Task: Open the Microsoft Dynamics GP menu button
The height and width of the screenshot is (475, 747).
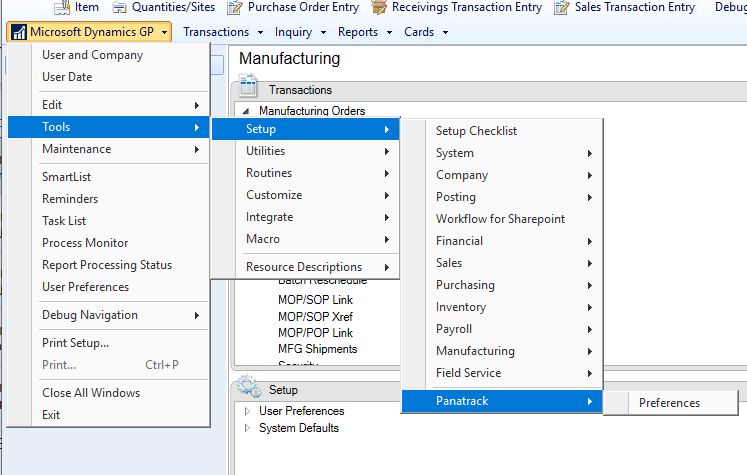Action: tap(89, 32)
